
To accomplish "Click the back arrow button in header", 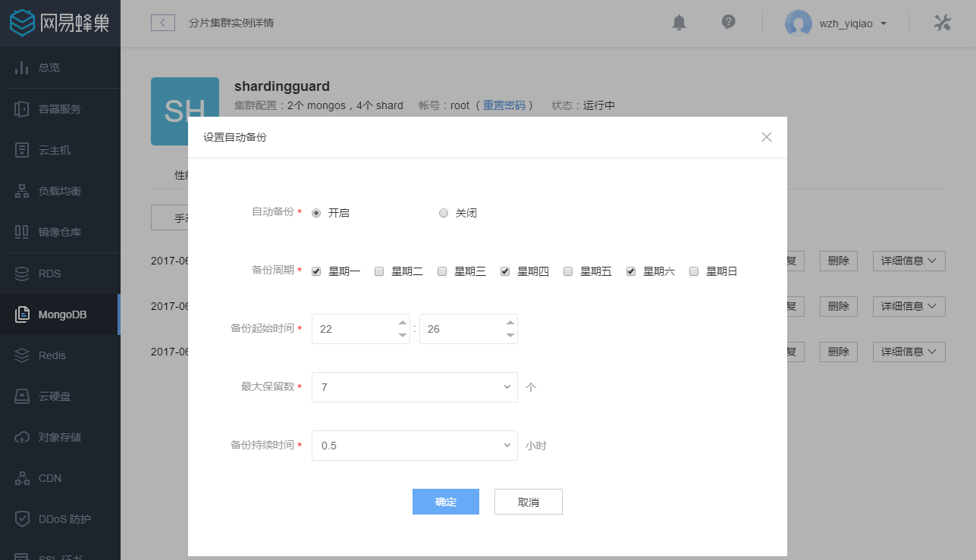I will point(163,23).
